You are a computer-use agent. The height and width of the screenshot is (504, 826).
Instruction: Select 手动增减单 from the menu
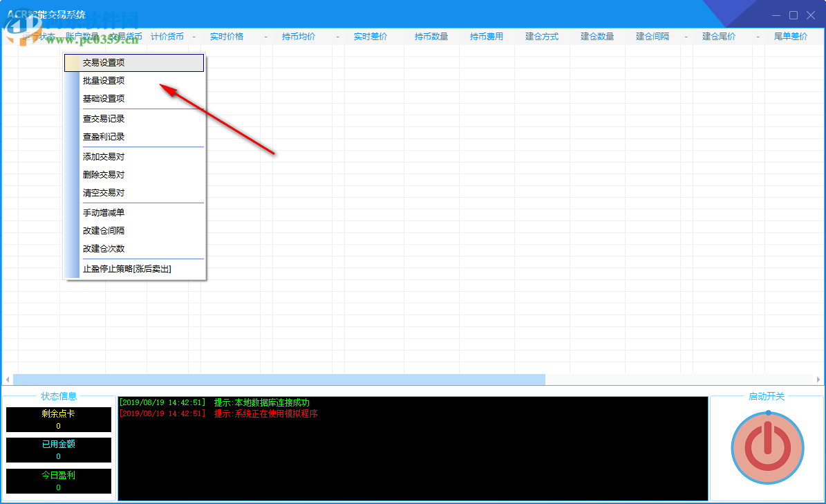(134, 212)
